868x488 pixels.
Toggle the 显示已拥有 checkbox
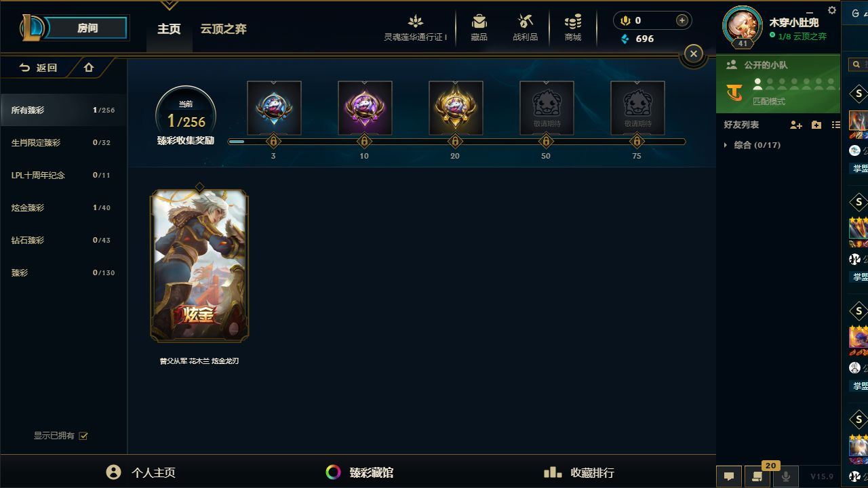pyautogui.click(x=83, y=436)
